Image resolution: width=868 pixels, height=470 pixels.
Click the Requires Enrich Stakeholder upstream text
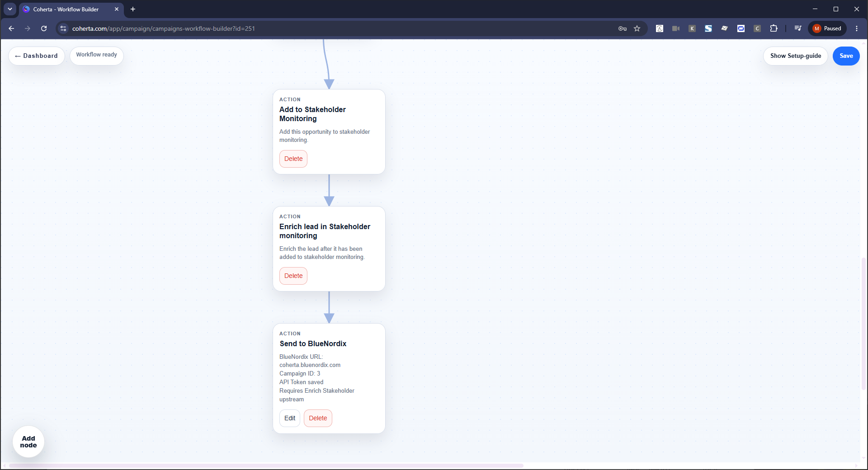tap(316, 395)
